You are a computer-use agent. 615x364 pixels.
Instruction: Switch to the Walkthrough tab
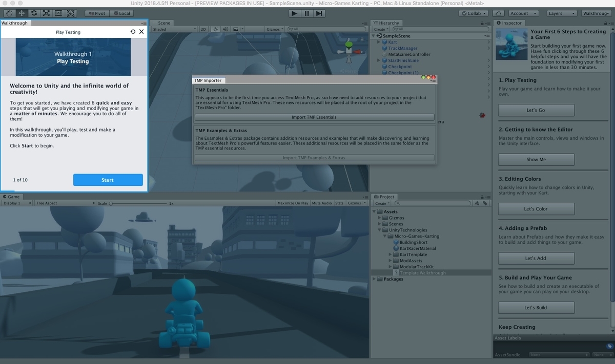click(15, 23)
